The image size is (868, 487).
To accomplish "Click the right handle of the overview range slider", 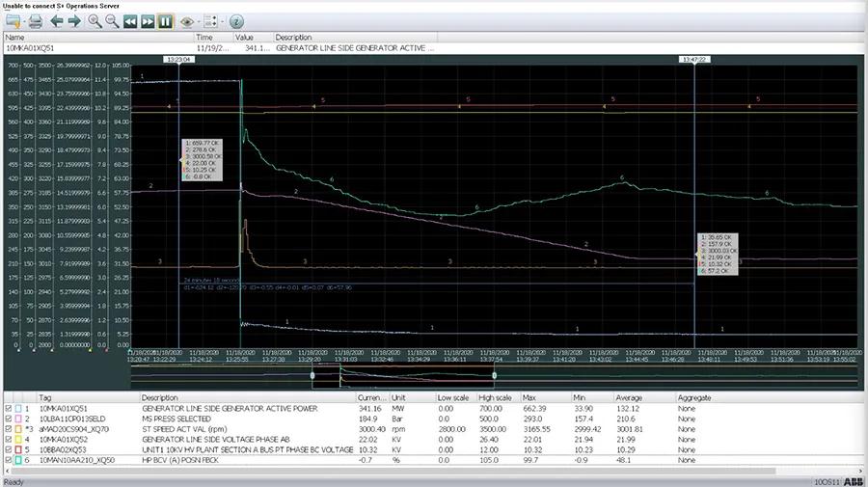I will coord(494,374).
